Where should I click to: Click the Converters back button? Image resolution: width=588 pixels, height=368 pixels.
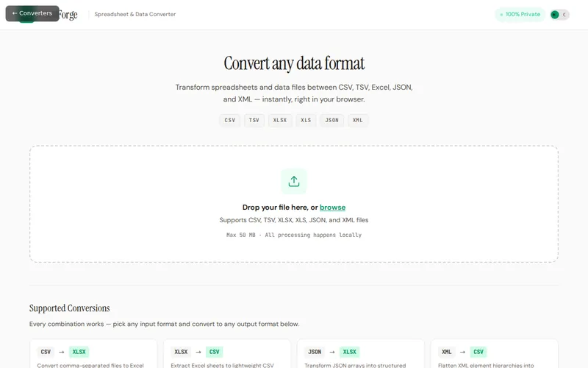click(32, 13)
